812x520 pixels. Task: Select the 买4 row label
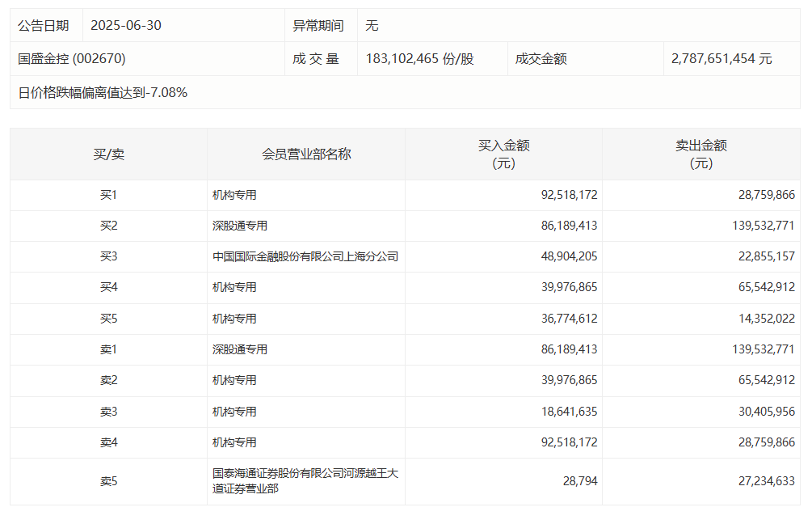(x=109, y=287)
